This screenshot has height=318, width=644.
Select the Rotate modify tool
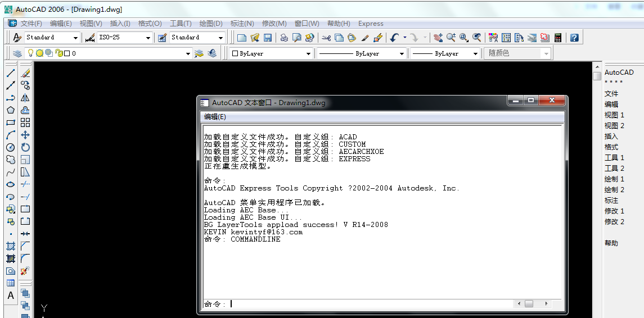(x=25, y=147)
